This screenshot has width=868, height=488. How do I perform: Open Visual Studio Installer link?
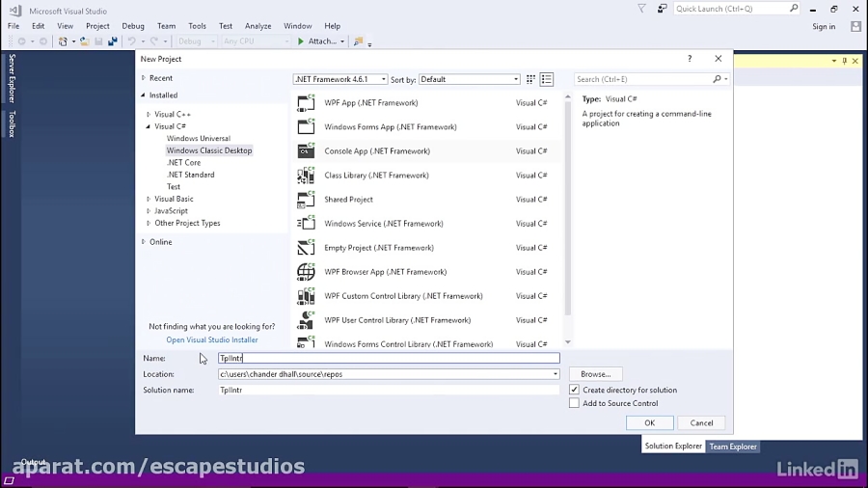point(212,339)
